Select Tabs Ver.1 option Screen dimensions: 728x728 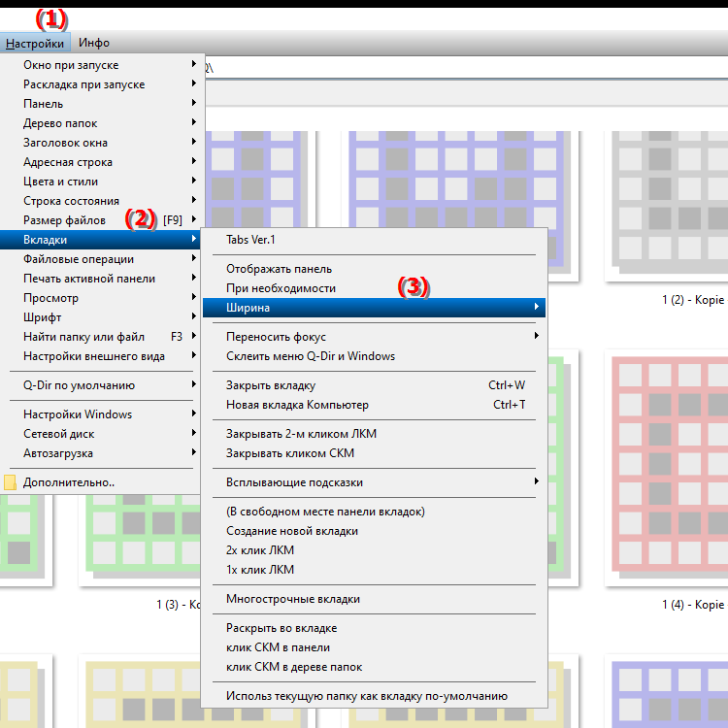(x=375, y=240)
